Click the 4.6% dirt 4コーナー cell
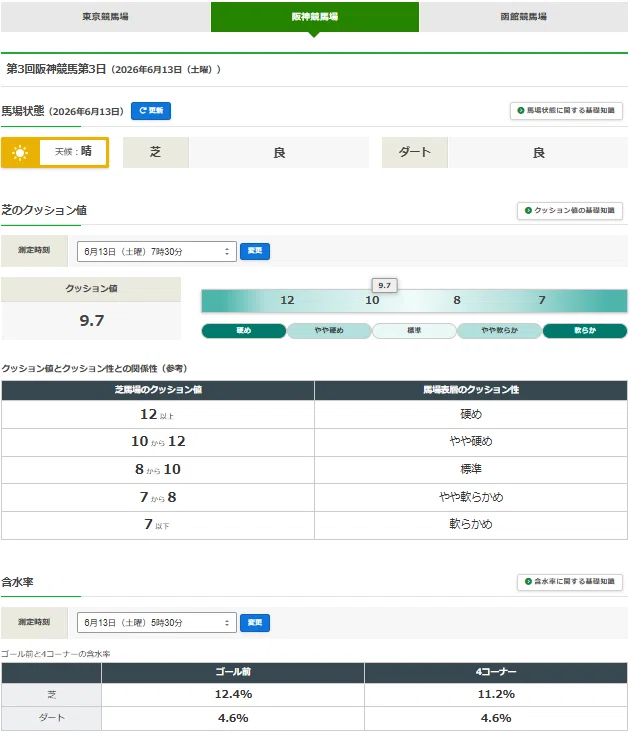 (496, 718)
